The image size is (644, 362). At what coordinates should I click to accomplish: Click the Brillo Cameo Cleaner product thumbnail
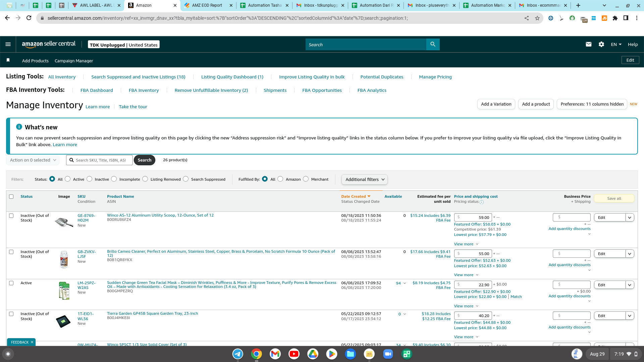(x=64, y=259)
